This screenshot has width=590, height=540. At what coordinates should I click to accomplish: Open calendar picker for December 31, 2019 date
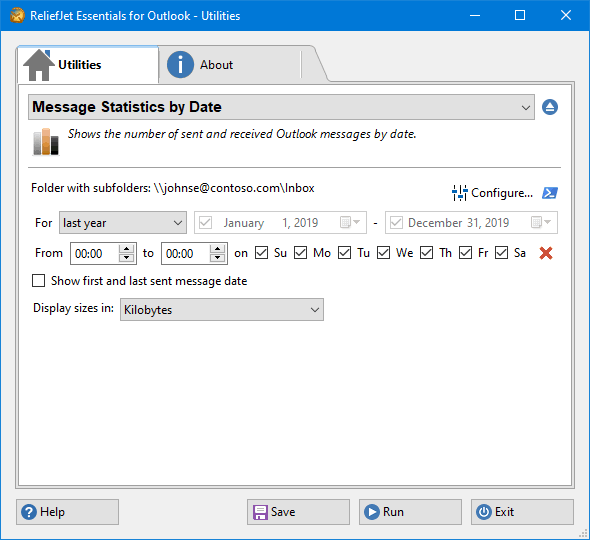(541, 222)
